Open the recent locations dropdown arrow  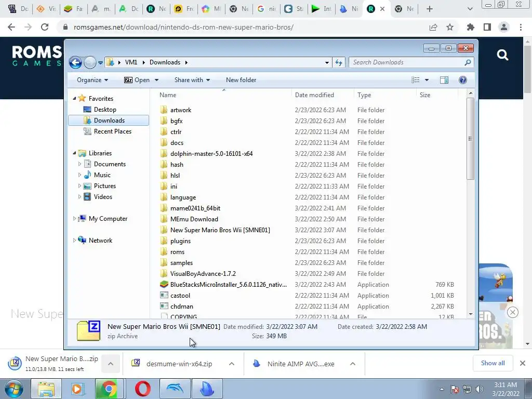100,63
